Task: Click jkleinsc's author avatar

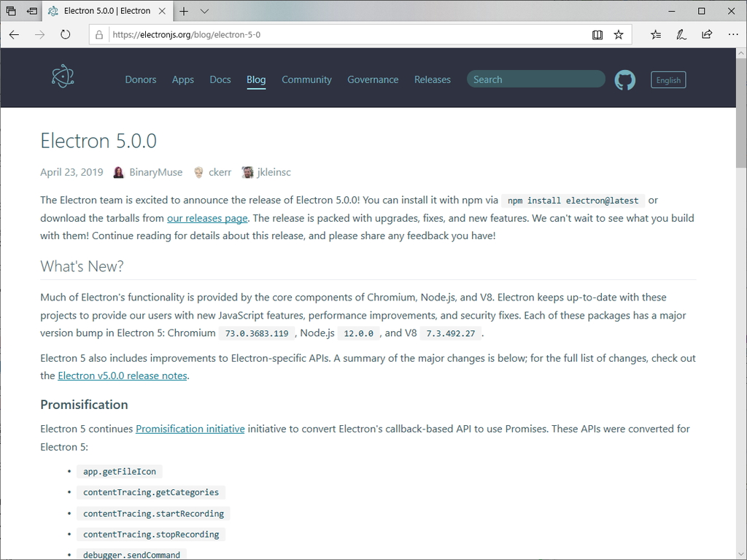Action: tap(247, 172)
